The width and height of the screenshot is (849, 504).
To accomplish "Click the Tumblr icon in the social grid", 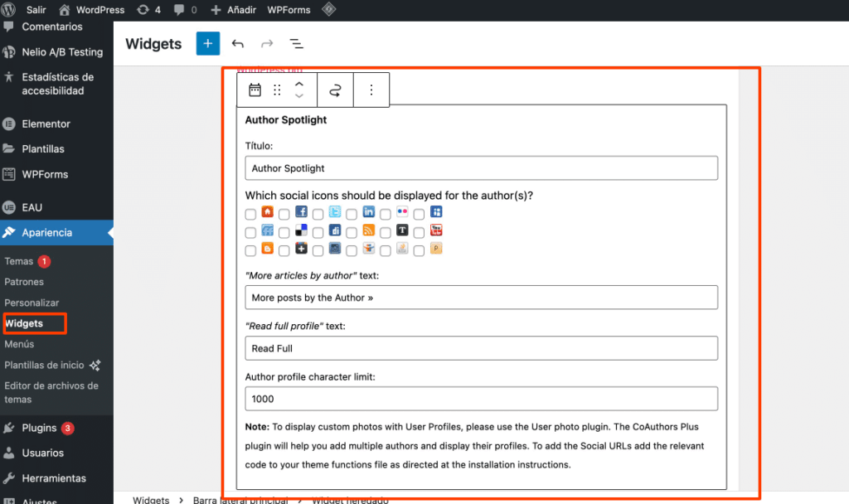I will pyautogui.click(x=384, y=230).
